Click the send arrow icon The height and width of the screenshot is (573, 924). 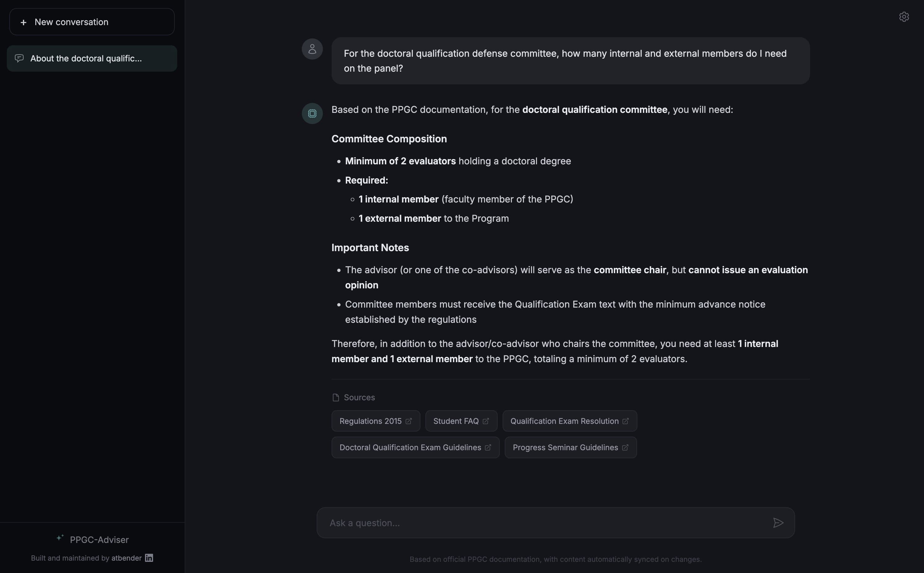point(778,523)
